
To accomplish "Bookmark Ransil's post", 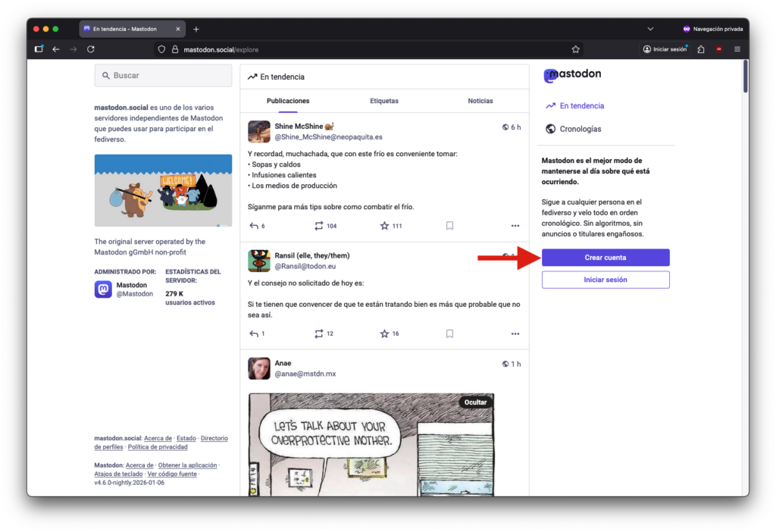I will (x=449, y=333).
